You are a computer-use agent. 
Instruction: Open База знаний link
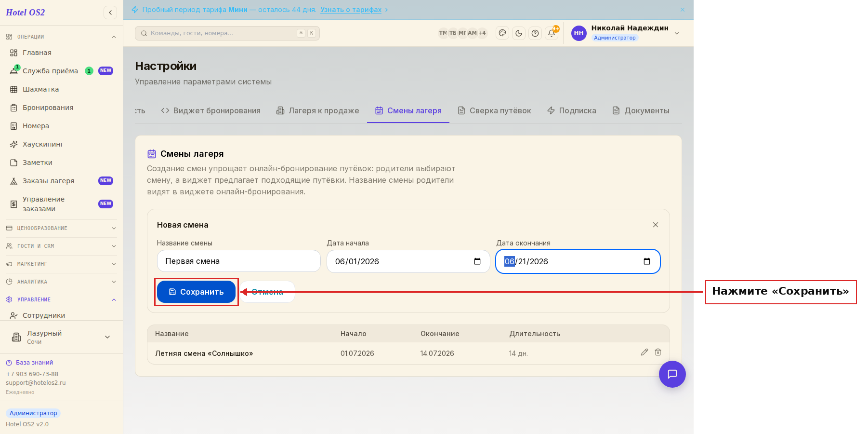(x=29, y=363)
